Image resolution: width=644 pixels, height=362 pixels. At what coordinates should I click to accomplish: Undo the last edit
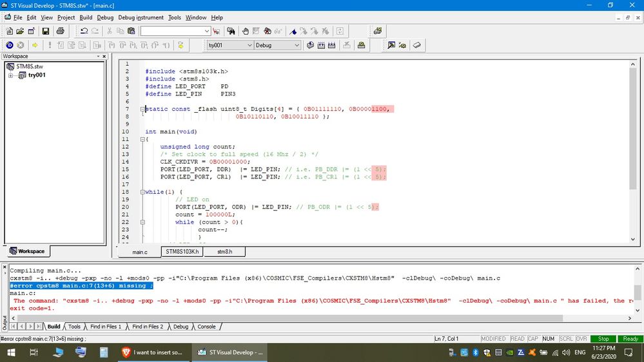84,31
